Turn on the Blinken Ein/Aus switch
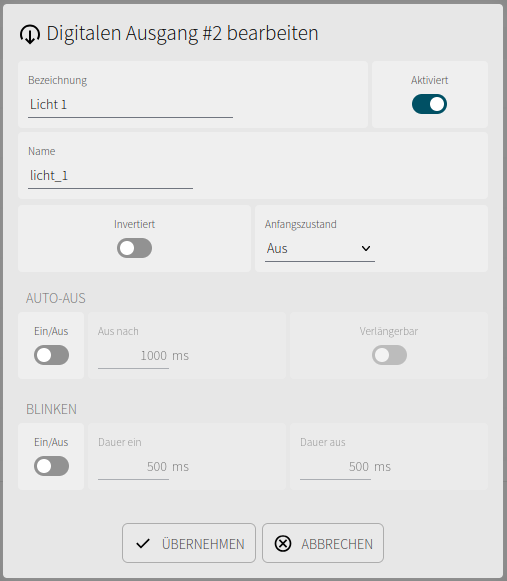507x581 pixels. point(51,466)
